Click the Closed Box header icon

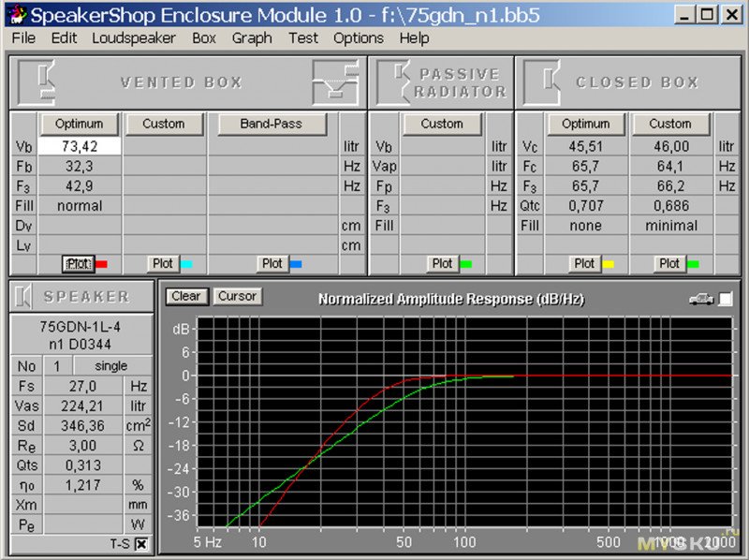tap(542, 82)
